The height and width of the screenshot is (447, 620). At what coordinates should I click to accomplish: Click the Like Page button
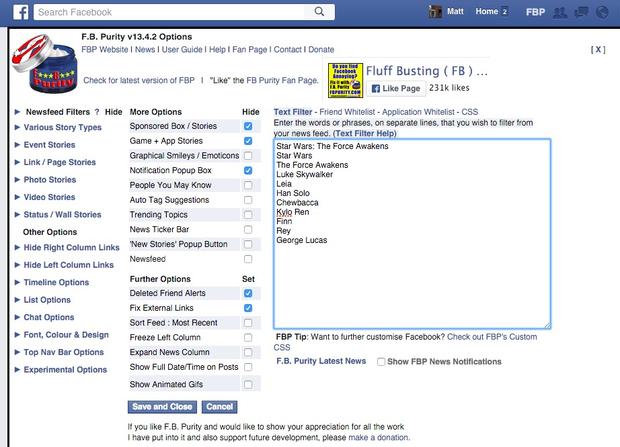click(x=395, y=89)
